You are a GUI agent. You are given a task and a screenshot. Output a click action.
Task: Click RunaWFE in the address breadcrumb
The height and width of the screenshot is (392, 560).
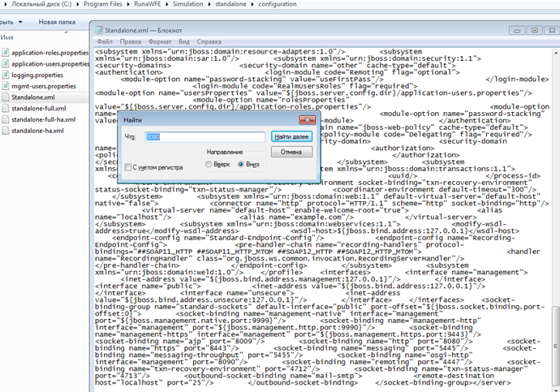pos(147,4)
